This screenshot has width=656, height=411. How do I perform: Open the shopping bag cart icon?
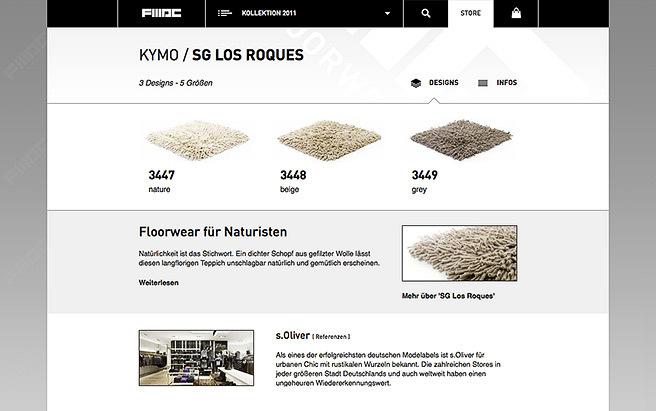click(516, 13)
